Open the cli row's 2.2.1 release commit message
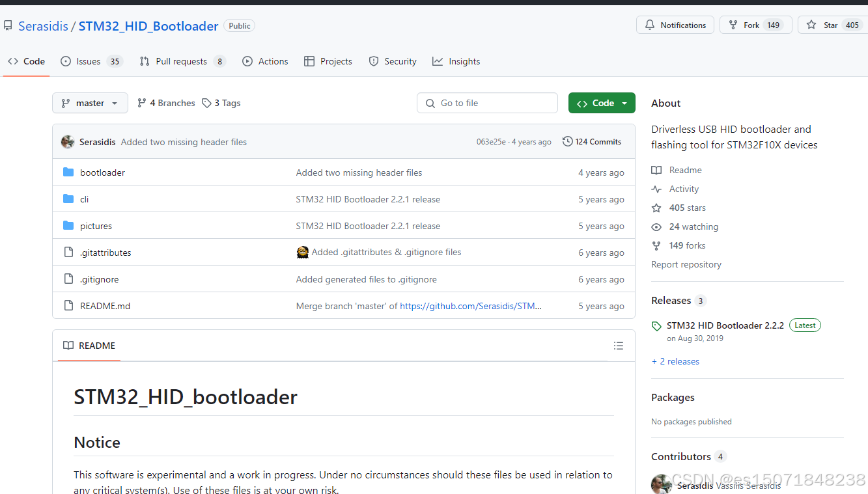Screen dimensions: 868x494 [368, 199]
